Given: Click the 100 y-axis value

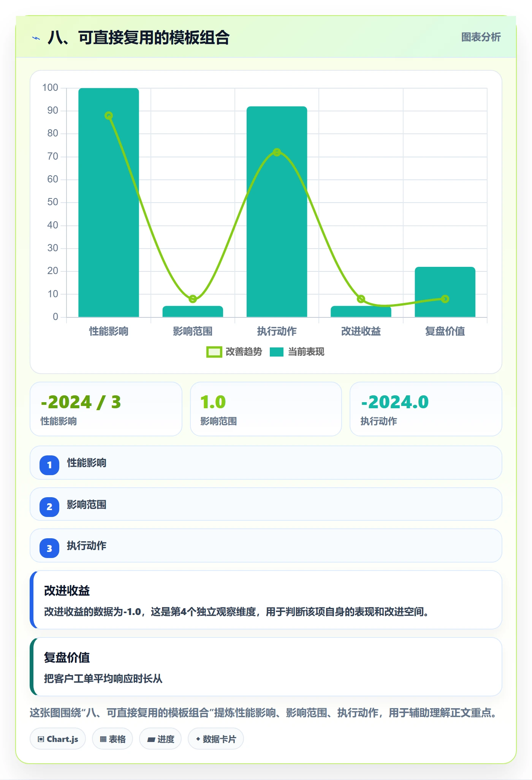Looking at the screenshot, I should point(50,88).
